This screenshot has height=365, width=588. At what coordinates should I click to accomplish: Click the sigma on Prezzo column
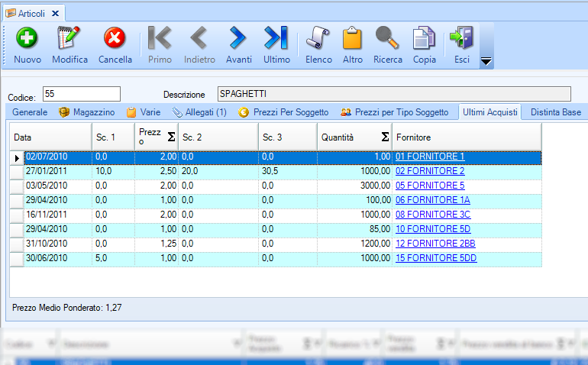[171, 137]
